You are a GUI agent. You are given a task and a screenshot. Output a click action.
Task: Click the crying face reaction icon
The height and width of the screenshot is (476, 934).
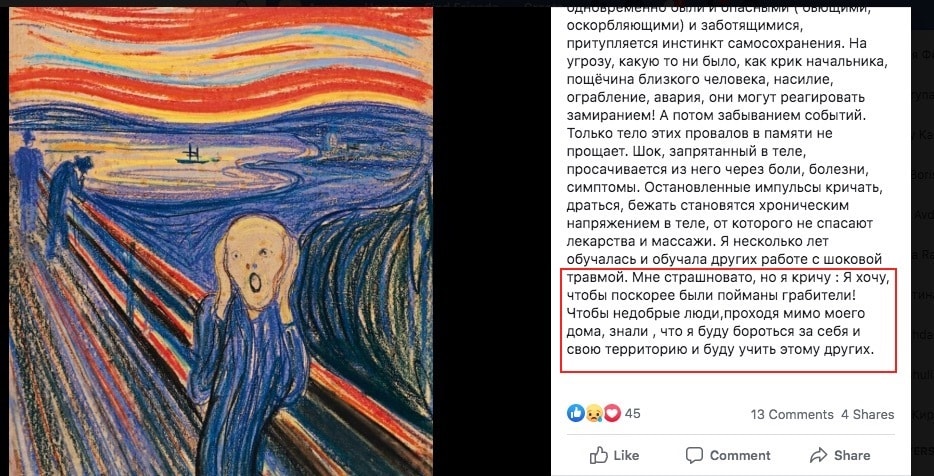point(594,413)
